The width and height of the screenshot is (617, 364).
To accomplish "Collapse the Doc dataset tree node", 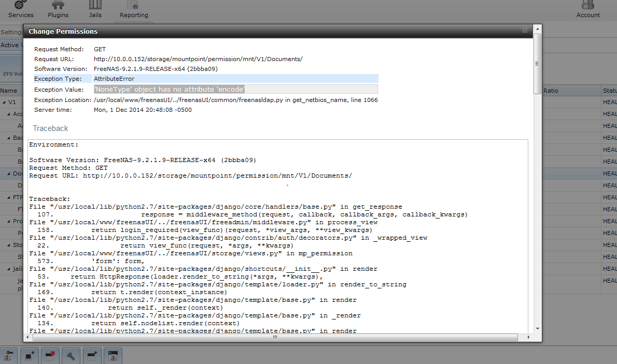I will [x=9, y=174].
